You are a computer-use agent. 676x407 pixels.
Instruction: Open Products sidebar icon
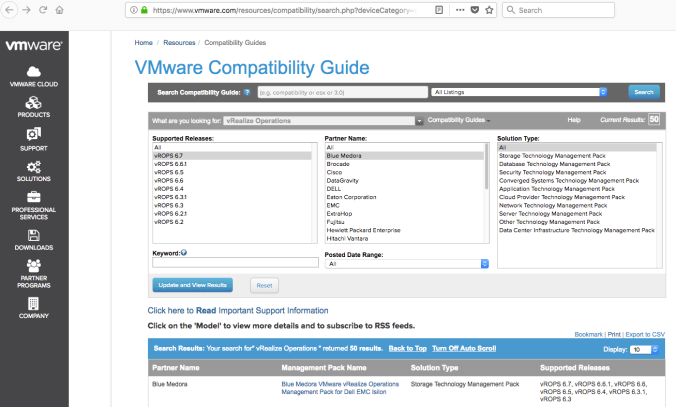pos(34,107)
